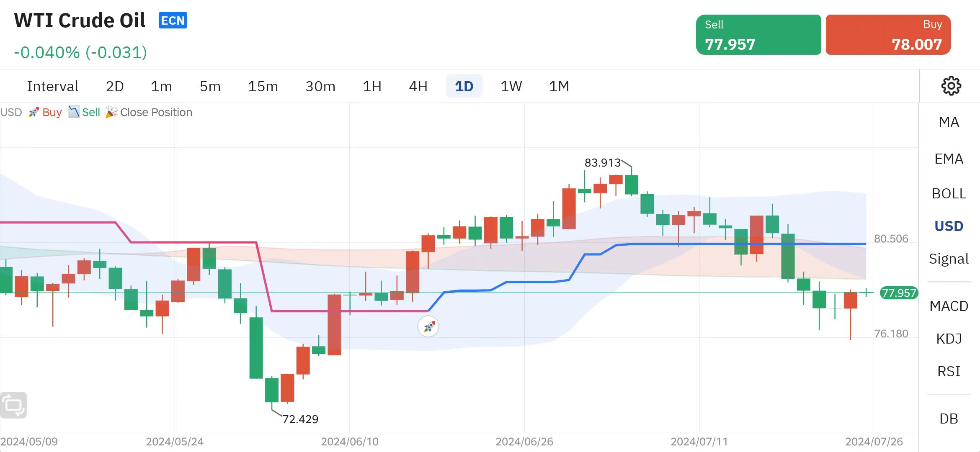Click the blue ECN badge next to WTI Crude Oil
The width and height of the screenshot is (980, 452).
[173, 21]
